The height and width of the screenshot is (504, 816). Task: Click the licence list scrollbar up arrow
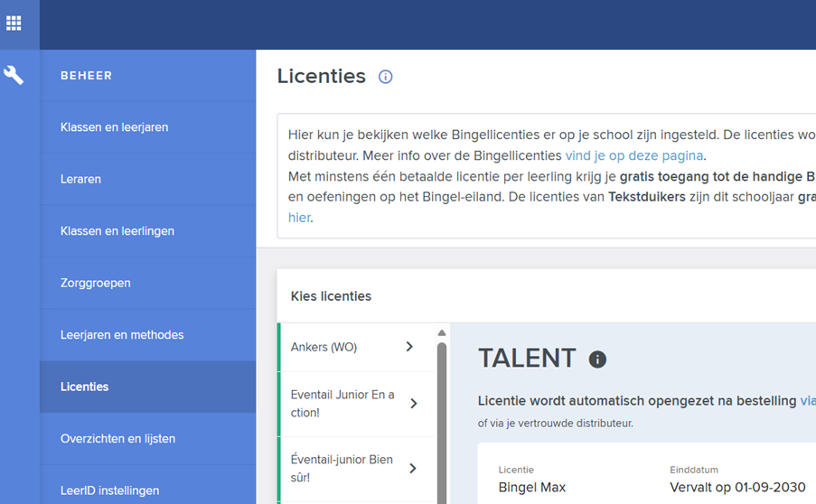(442, 332)
